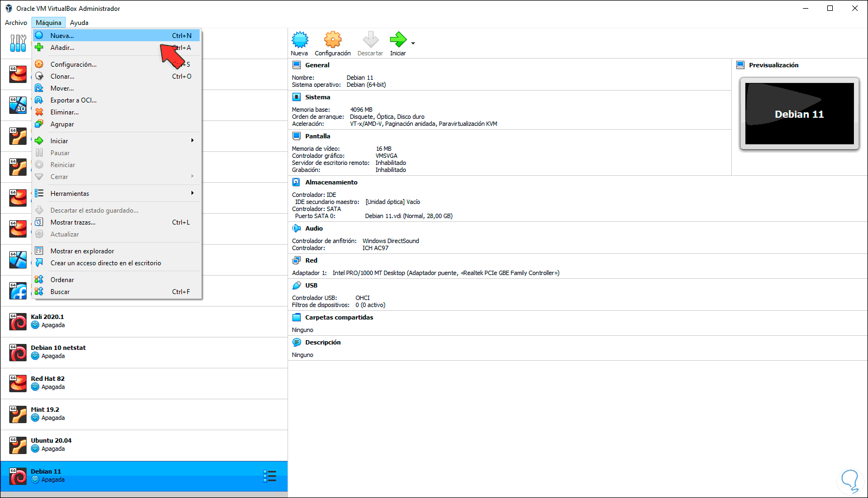Select Ordenar menu entry
Image resolution: width=868 pixels, height=498 pixels.
pos(117,280)
